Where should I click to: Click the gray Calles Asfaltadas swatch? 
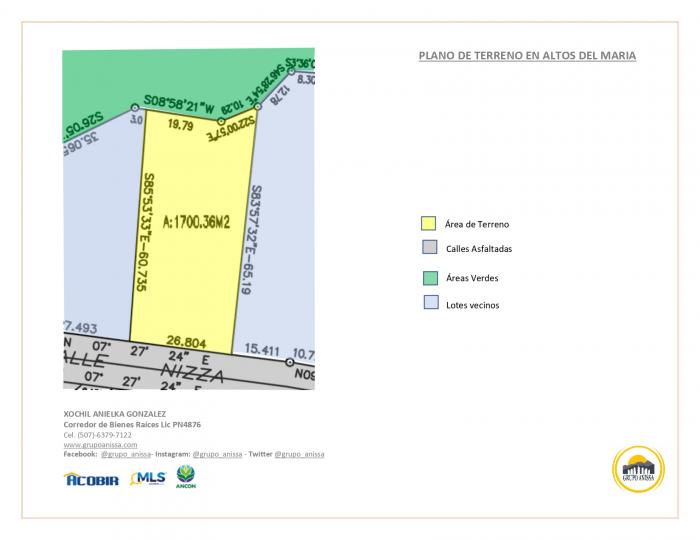428,247
